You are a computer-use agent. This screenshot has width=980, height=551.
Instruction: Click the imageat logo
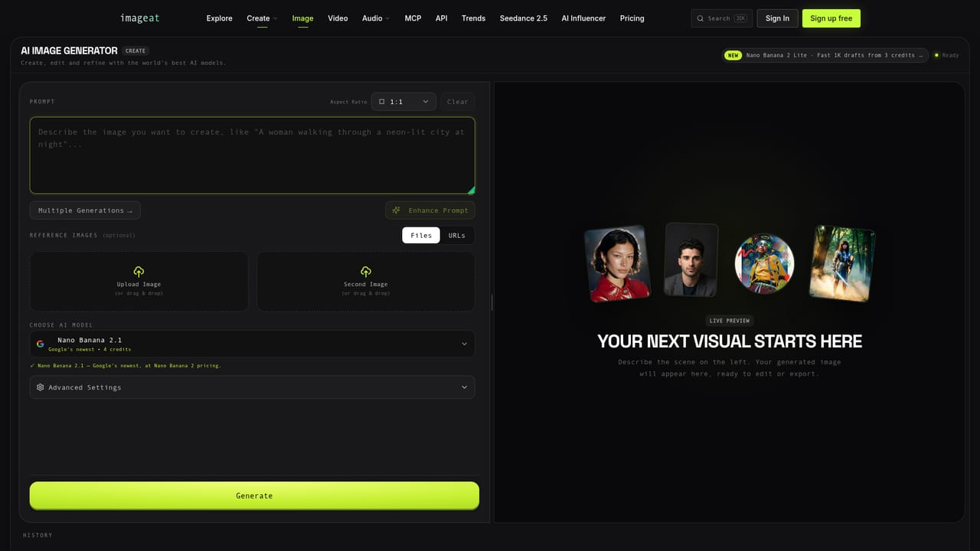[x=140, y=18]
